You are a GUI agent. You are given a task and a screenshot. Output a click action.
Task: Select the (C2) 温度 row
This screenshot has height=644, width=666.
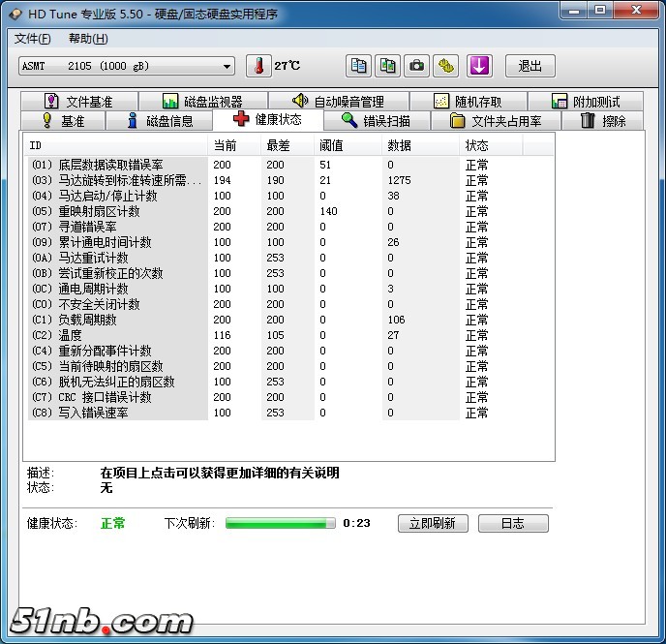pyautogui.click(x=116, y=335)
